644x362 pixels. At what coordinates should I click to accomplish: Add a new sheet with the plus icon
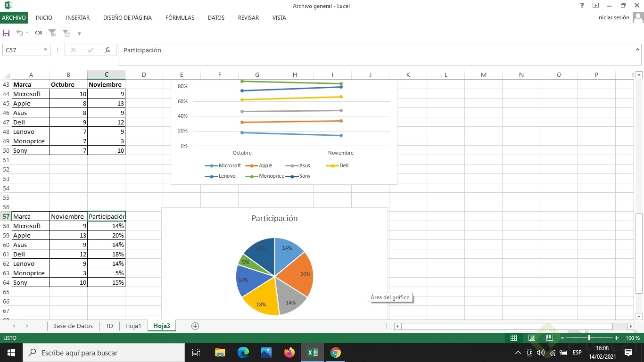point(195,326)
